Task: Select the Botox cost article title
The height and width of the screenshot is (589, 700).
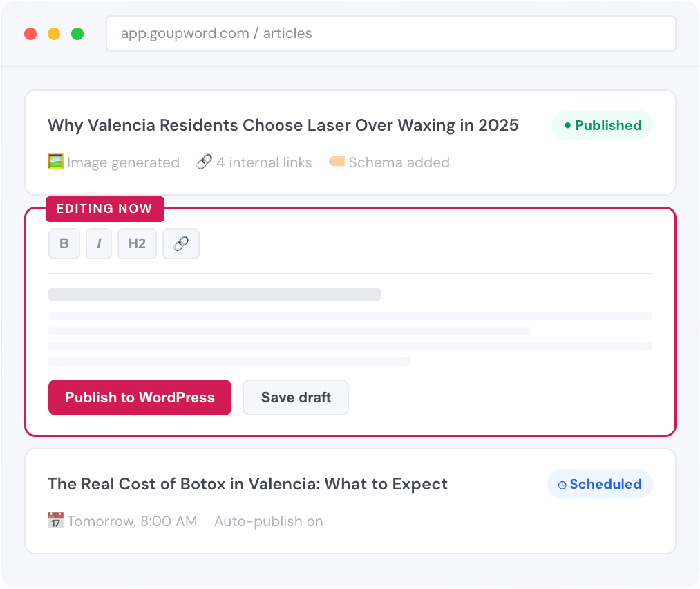Action: tap(247, 484)
